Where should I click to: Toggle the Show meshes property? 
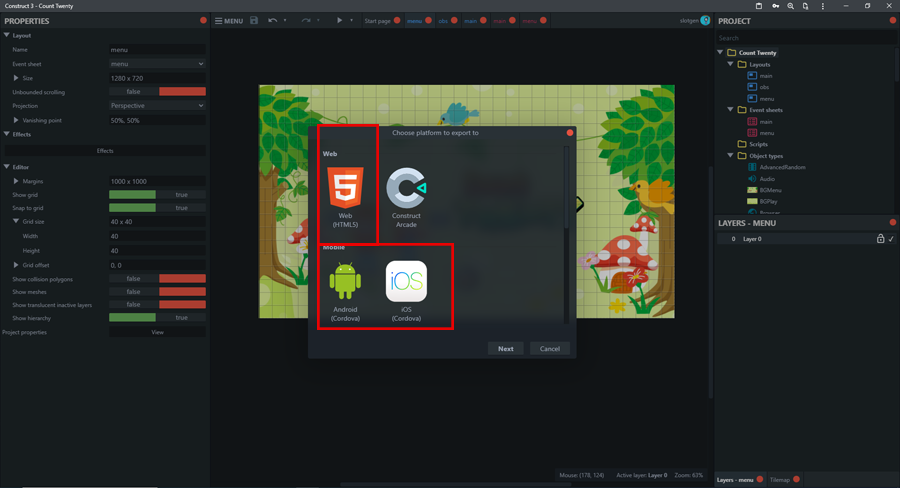coord(157,292)
